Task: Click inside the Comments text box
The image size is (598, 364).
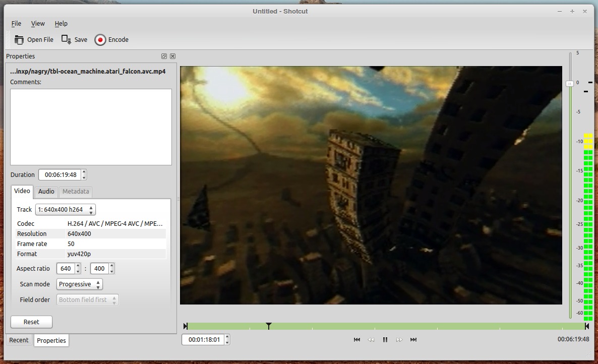Action: pyautogui.click(x=91, y=127)
